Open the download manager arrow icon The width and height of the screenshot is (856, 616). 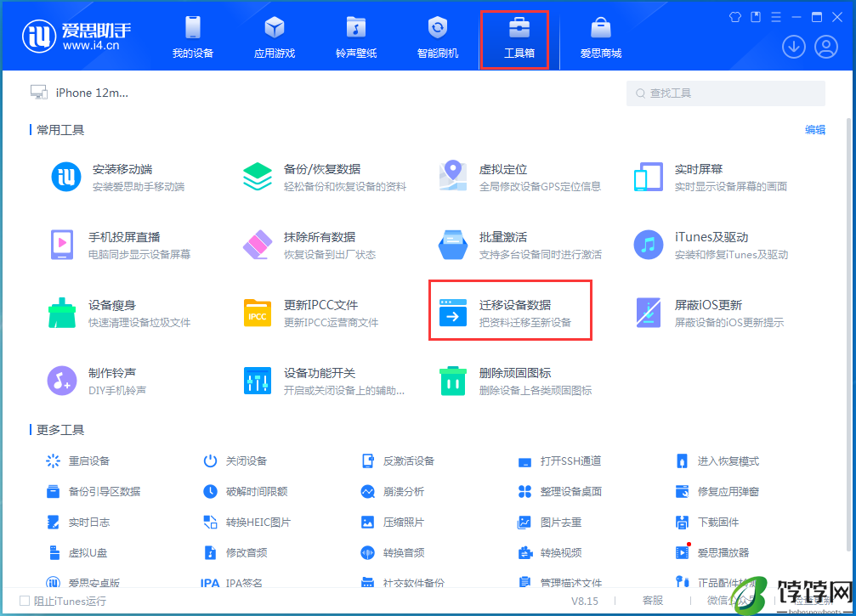coord(794,47)
